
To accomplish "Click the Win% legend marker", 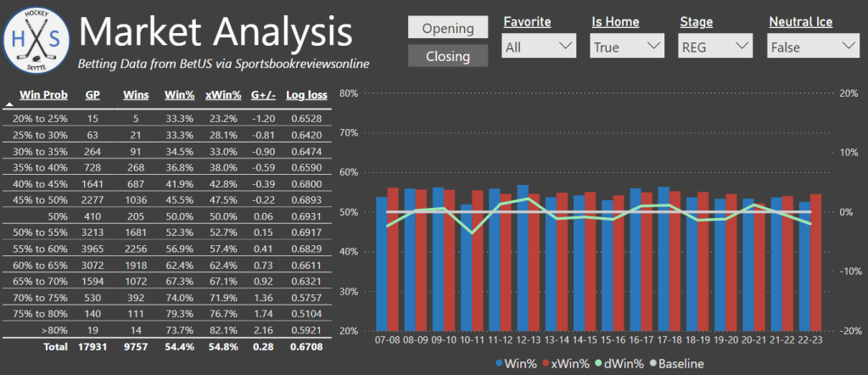I will click(x=499, y=363).
